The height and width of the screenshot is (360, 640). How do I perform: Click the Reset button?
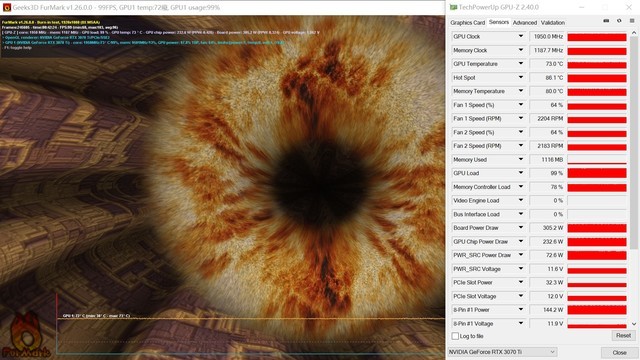(x=623, y=336)
